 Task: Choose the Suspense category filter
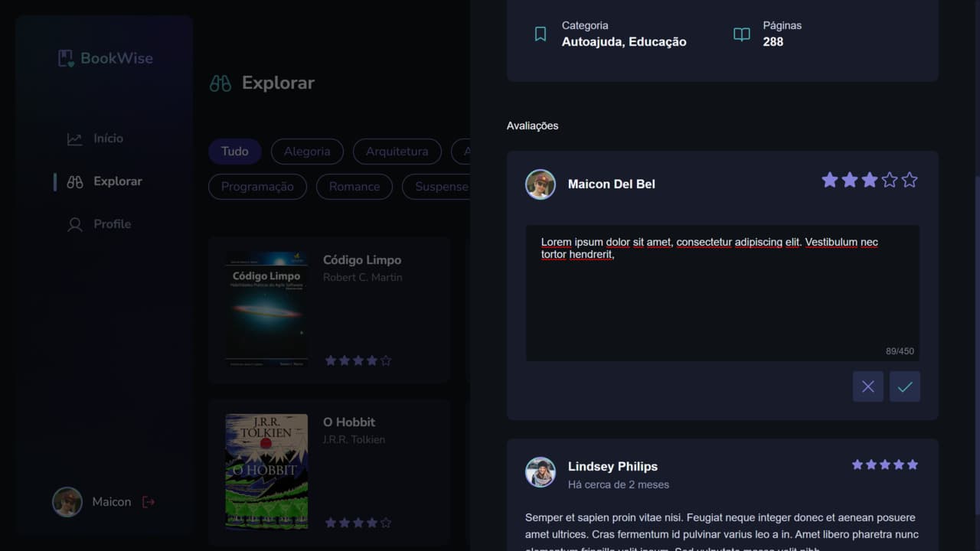[443, 186]
